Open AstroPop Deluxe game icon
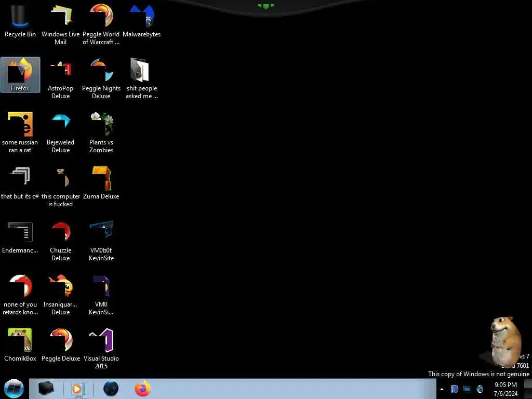 [x=60, y=79]
